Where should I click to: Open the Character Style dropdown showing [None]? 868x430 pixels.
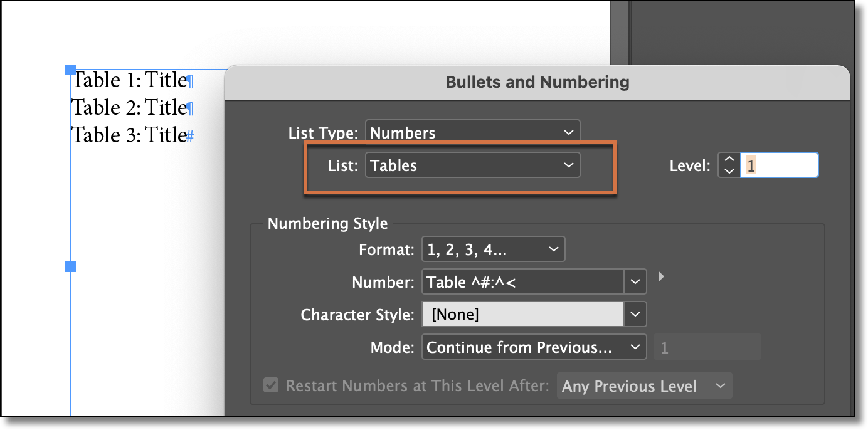pos(636,314)
